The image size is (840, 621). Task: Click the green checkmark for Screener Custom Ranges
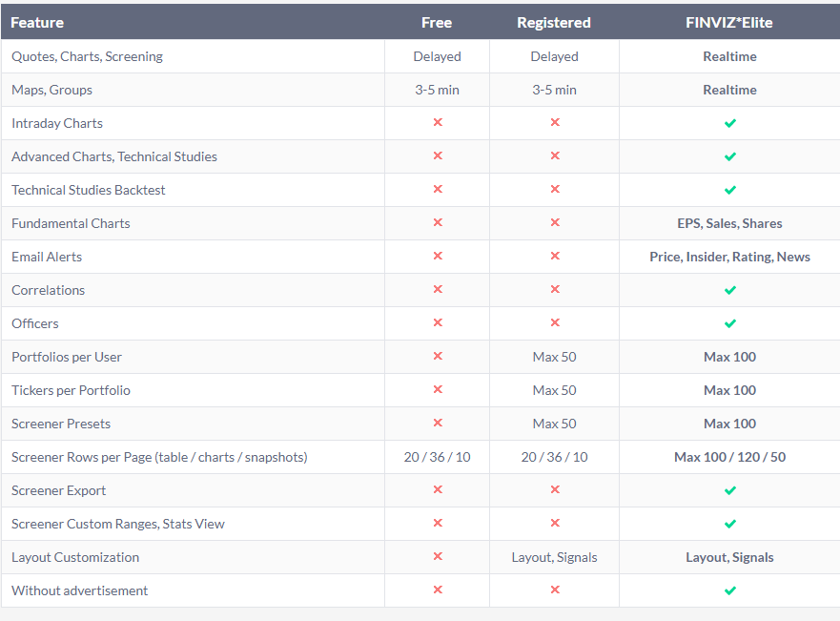[729, 524]
